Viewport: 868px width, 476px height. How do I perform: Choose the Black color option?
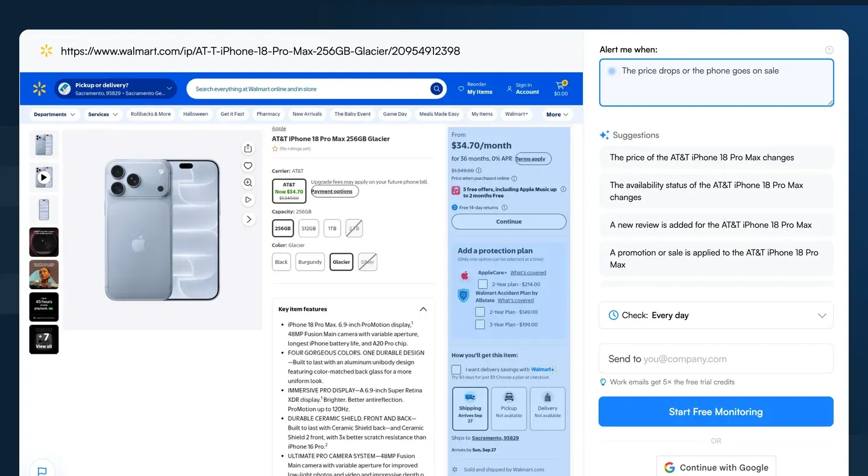(x=281, y=262)
